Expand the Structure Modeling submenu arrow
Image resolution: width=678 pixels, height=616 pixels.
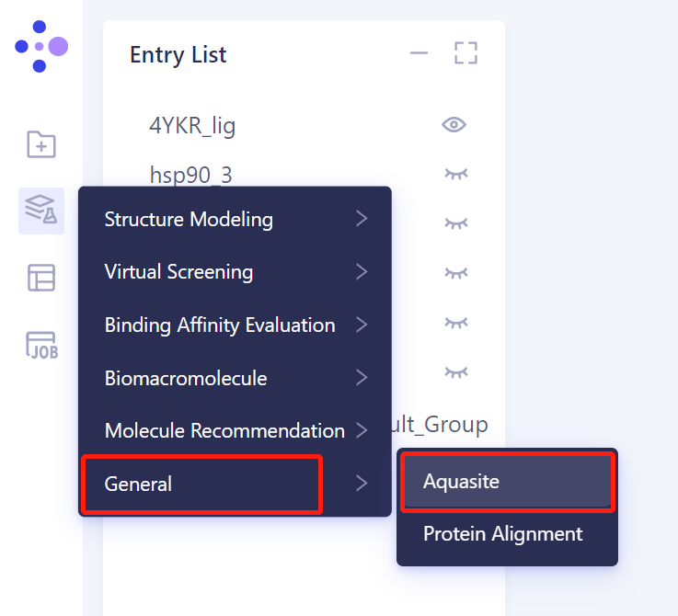(x=362, y=219)
